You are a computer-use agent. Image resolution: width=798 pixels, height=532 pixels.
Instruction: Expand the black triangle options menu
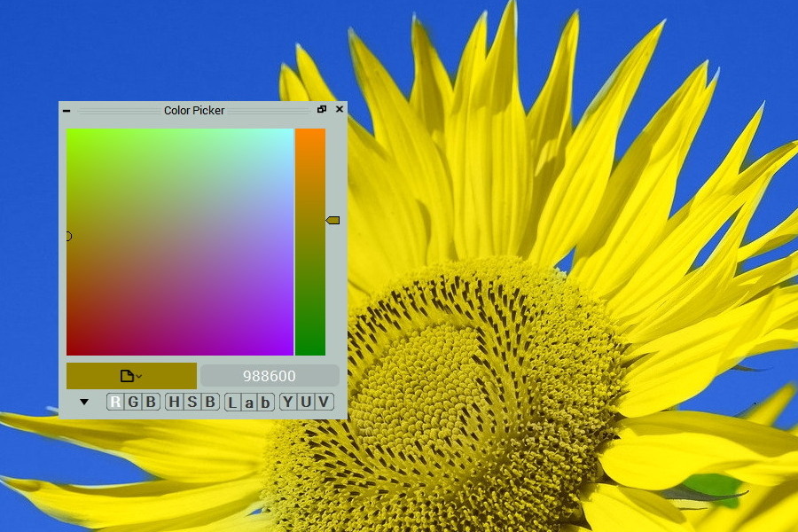84,402
